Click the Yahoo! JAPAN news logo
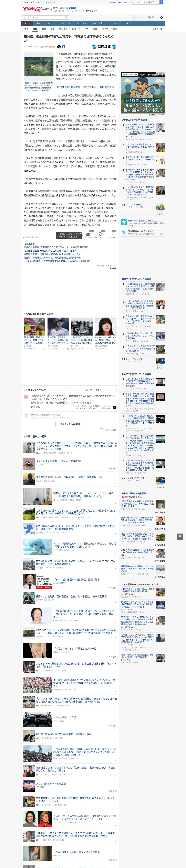 [37, 9]
